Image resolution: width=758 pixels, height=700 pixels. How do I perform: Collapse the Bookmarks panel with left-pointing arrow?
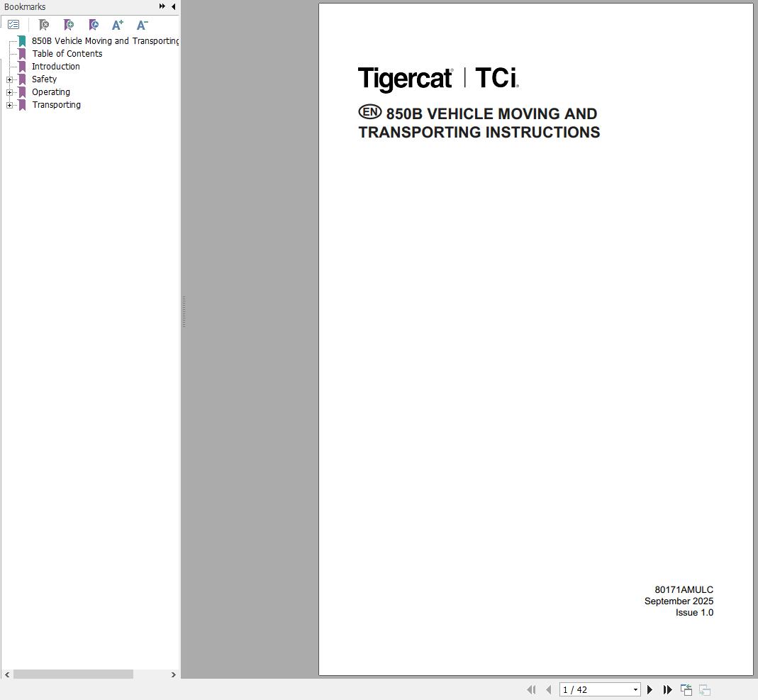[x=173, y=6]
